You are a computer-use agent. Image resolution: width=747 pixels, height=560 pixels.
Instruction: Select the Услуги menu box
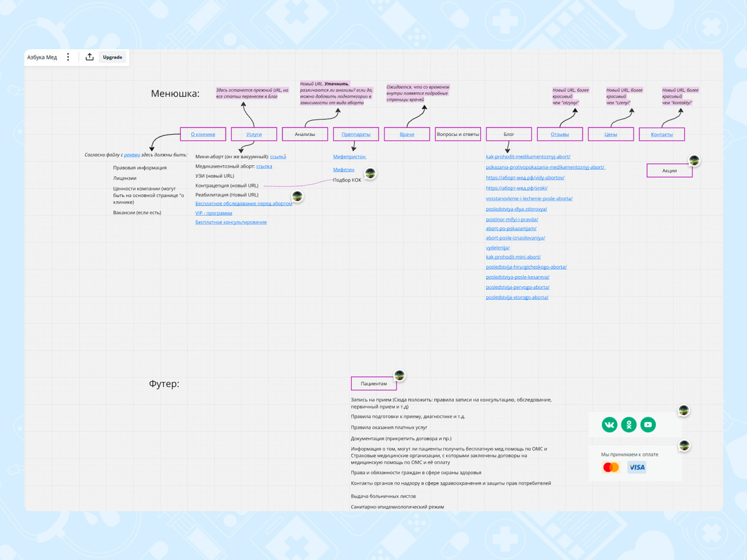pyautogui.click(x=254, y=134)
